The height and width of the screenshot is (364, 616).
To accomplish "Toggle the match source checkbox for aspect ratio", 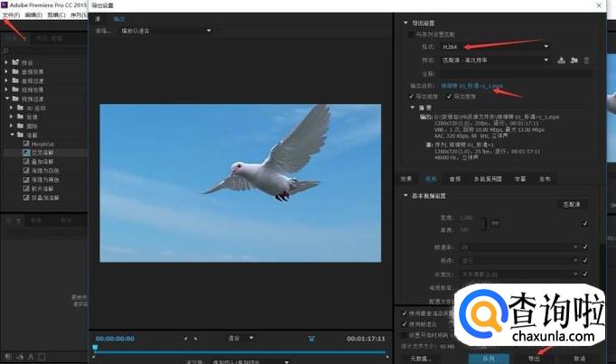I will (585, 274).
